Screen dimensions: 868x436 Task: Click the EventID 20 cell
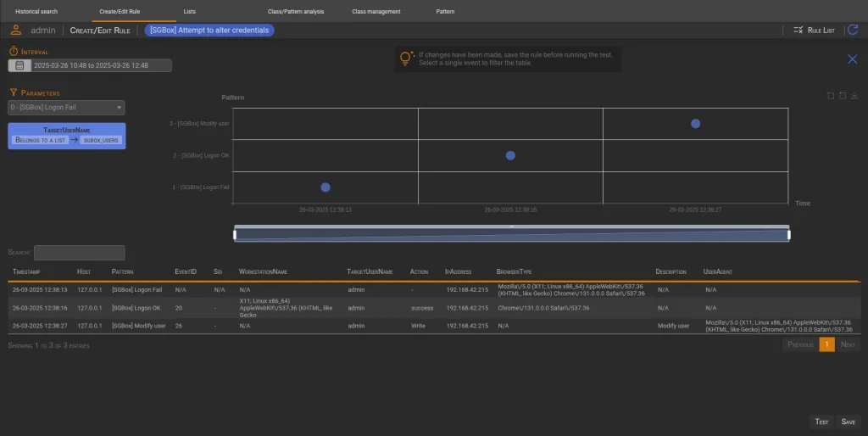pos(178,308)
